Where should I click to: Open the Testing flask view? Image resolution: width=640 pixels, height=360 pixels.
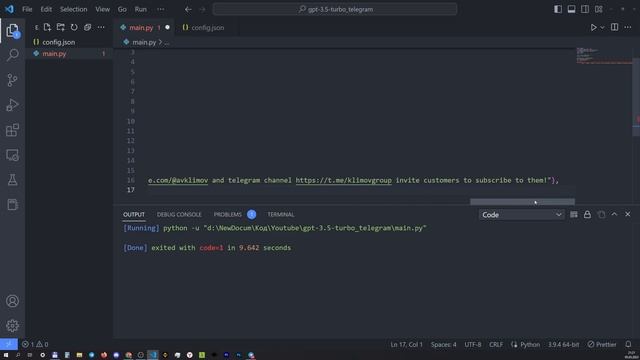pyautogui.click(x=12, y=180)
